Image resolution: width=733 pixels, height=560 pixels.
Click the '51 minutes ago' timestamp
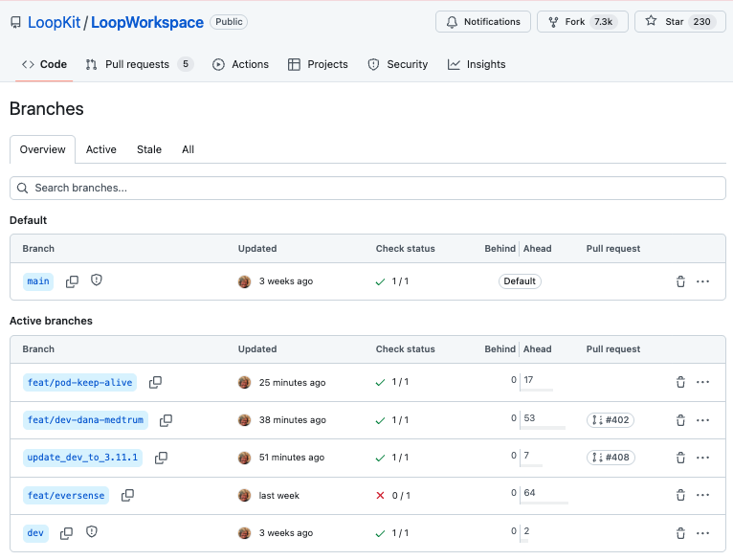click(x=292, y=458)
